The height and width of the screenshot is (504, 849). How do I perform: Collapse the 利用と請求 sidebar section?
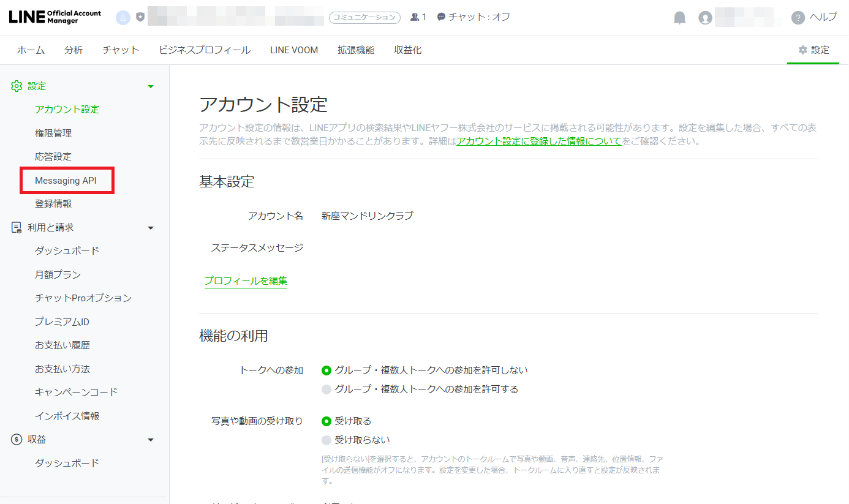click(151, 228)
